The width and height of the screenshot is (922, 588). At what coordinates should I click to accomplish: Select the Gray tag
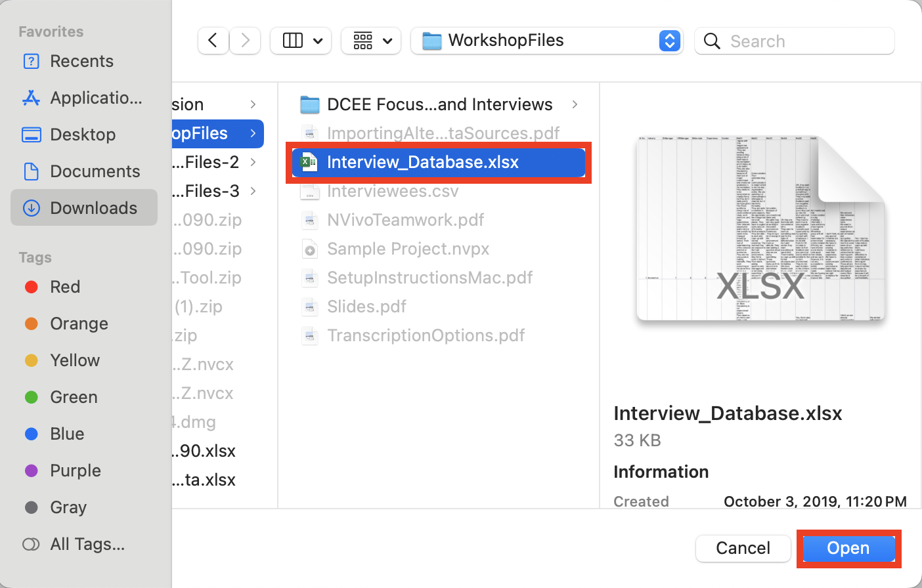click(x=84, y=507)
